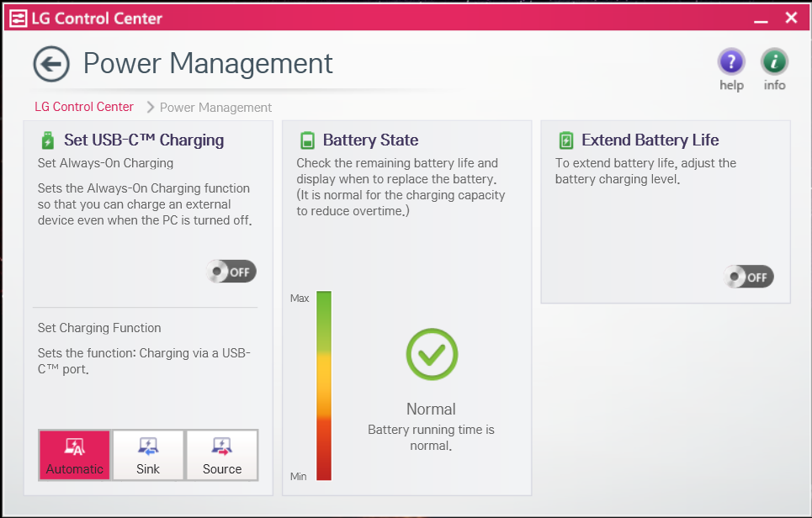
Task: Click the Set Charging Function label
Action: pos(99,328)
